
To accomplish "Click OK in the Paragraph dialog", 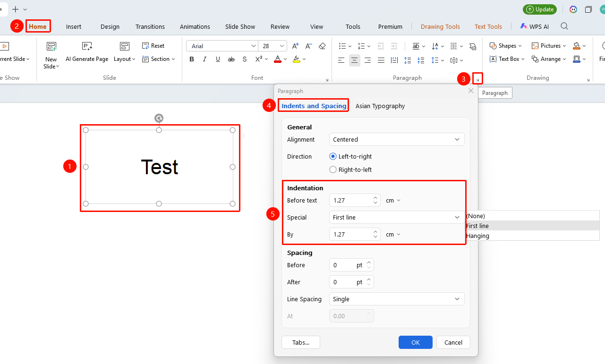I will [416, 342].
